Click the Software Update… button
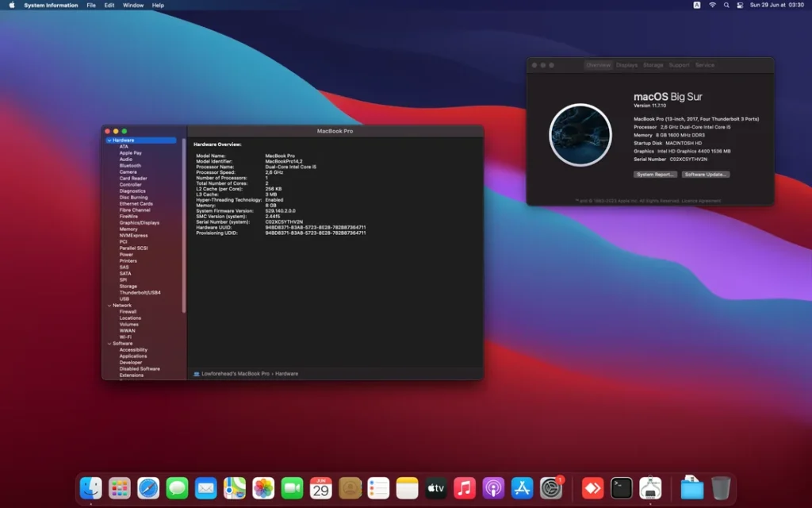 coord(705,175)
